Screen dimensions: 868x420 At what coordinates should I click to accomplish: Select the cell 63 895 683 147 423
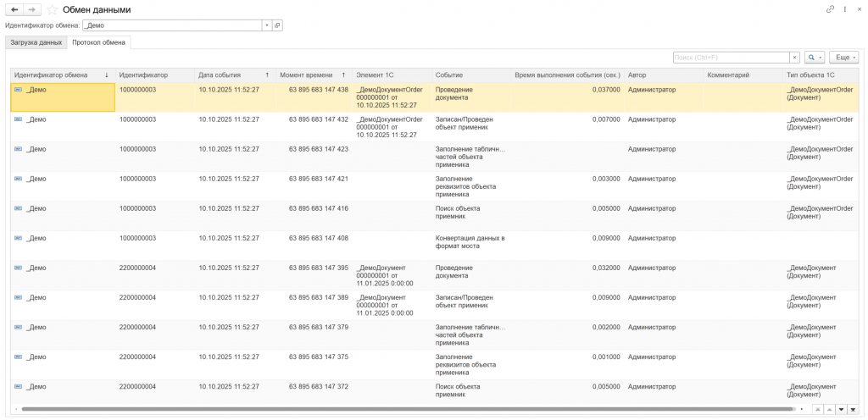(319, 149)
